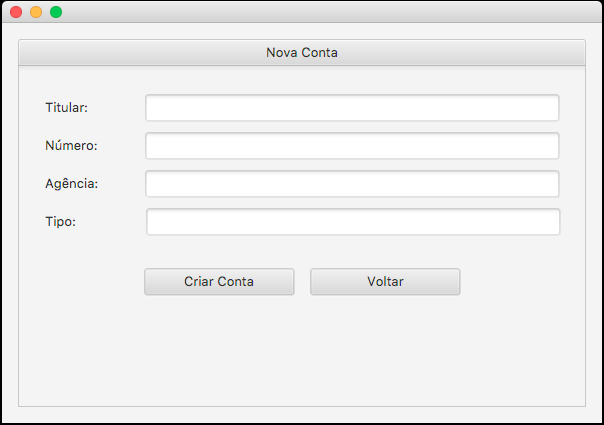Image resolution: width=604 pixels, height=425 pixels.
Task: Click the Agência: label
Action: 72,184
